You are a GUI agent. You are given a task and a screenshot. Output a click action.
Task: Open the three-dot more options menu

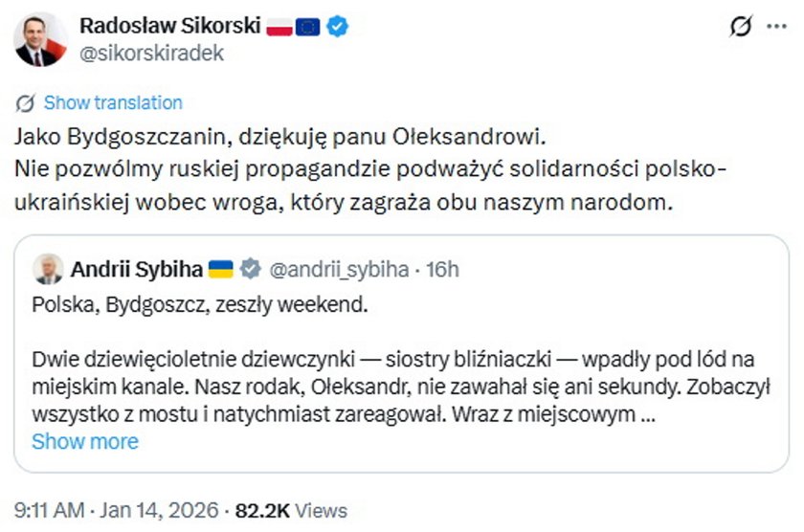click(x=775, y=27)
